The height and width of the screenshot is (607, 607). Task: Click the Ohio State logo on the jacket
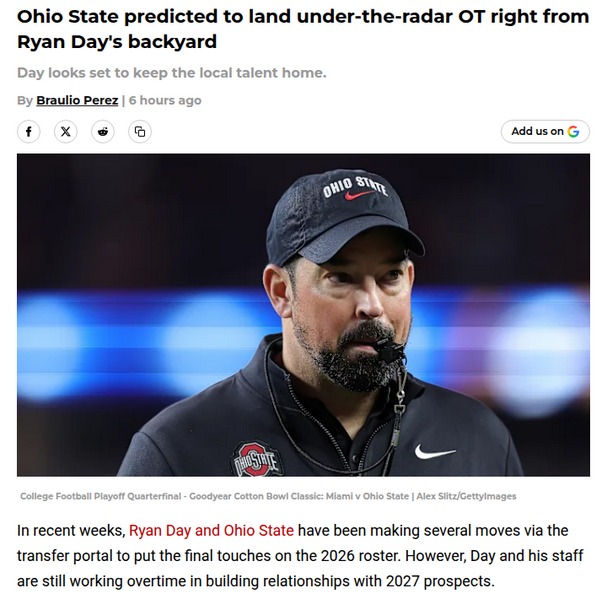(256, 459)
